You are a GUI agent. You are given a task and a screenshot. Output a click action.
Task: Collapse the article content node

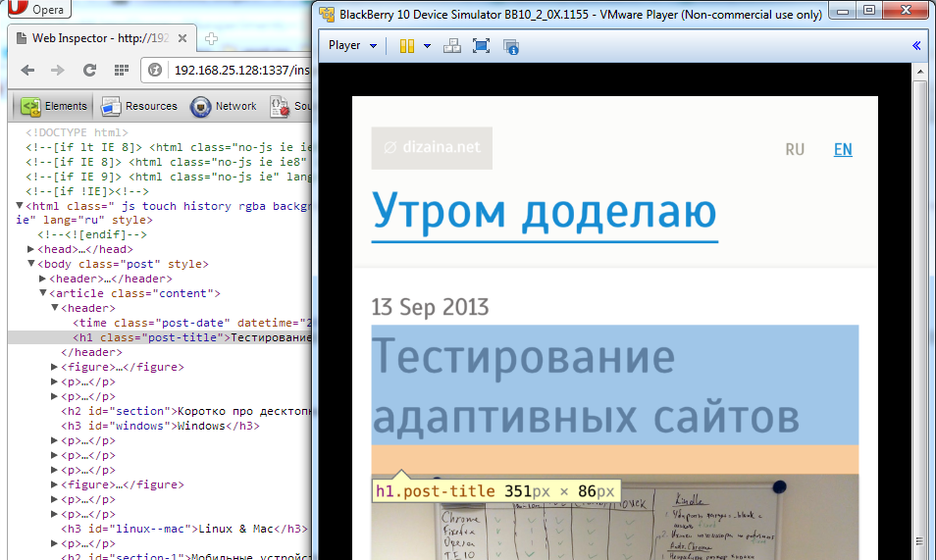pos(43,293)
